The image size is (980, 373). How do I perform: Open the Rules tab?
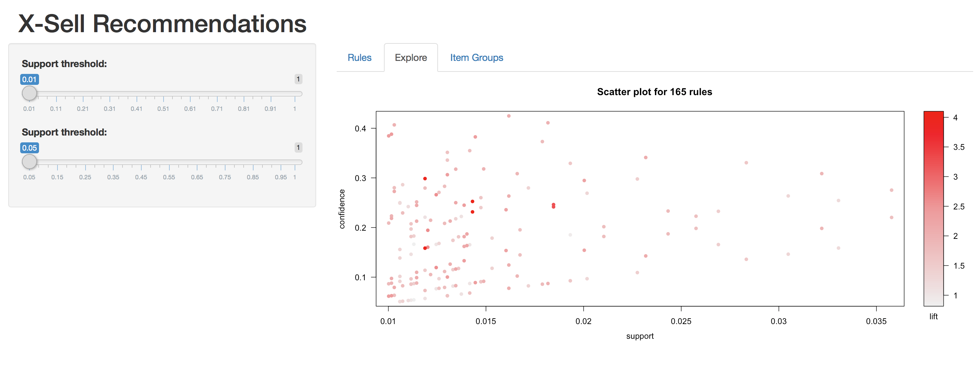point(359,57)
